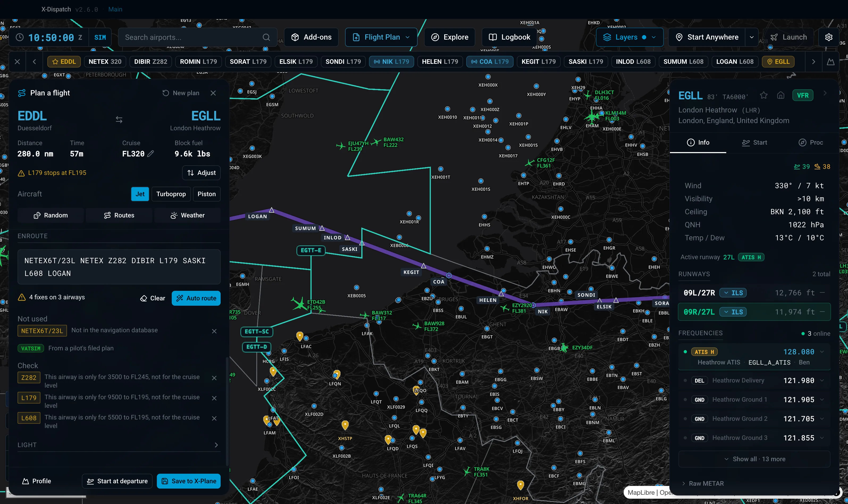The height and width of the screenshot is (504, 848).
Task: Click BAW432 aircraft on the map
Action: coord(376,142)
